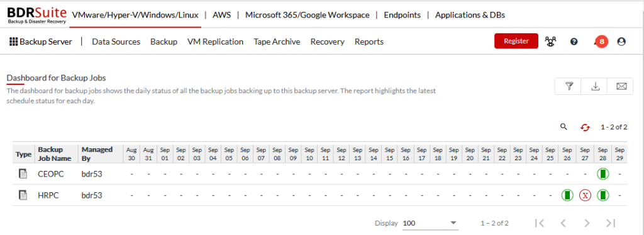The image size is (644, 235).
Task: Click the Backup Server label
Action: click(x=45, y=41)
